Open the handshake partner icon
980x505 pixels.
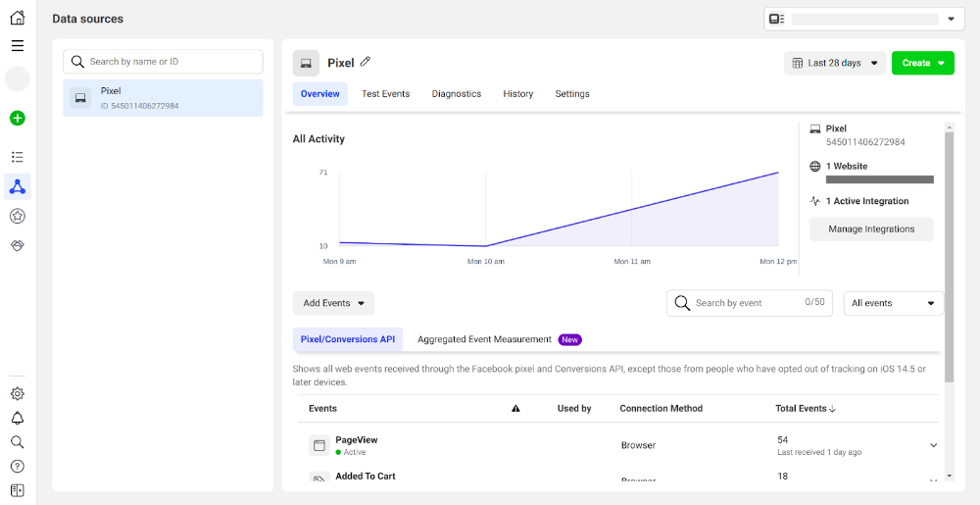pos(17,245)
